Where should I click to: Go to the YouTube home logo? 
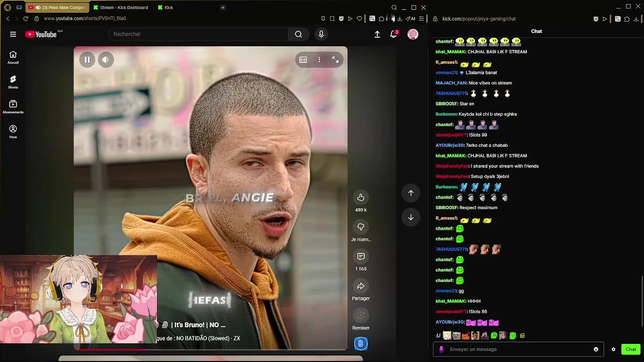41,34
